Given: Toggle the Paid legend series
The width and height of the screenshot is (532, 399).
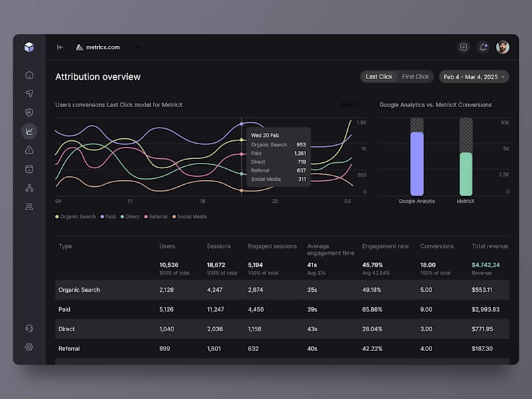Looking at the screenshot, I should coord(108,217).
